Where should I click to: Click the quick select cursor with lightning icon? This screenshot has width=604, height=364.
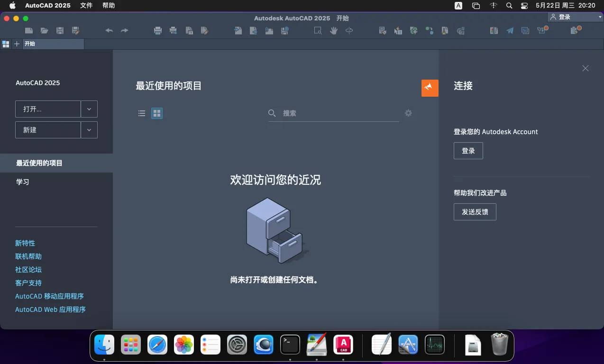[x=398, y=31]
